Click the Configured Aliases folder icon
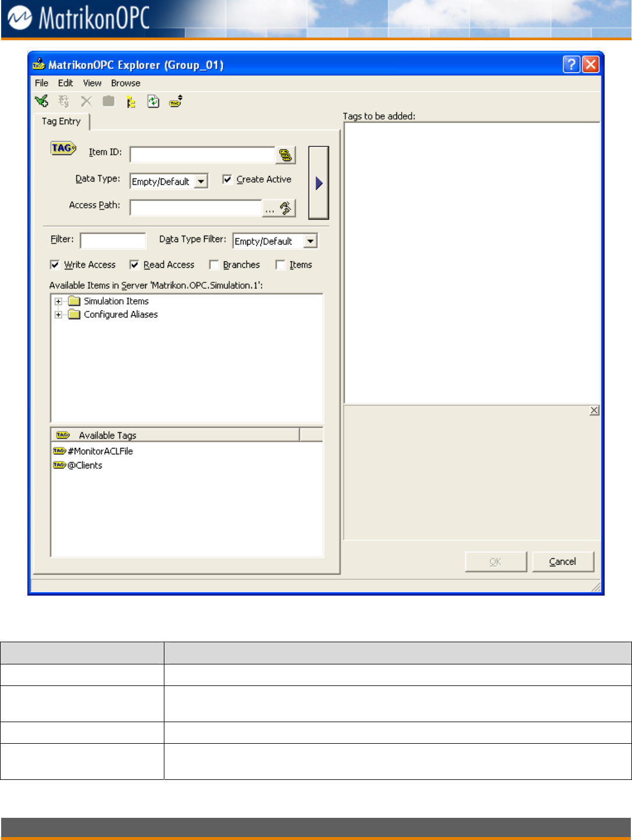Screen dimensions: 632x840 [x=74, y=314]
